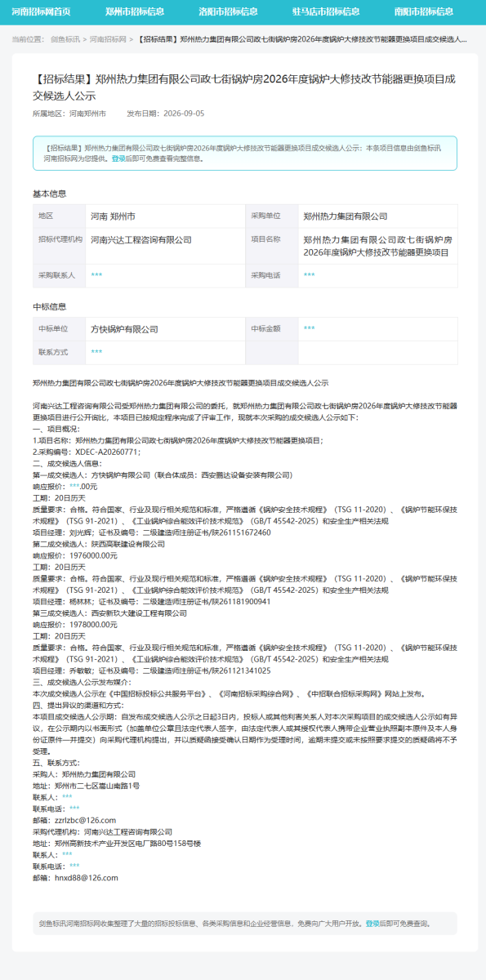Image resolution: width=486 pixels, height=980 pixels.
Task: Open 洛阳市招标信息 nav tab
Action: pyautogui.click(x=228, y=11)
